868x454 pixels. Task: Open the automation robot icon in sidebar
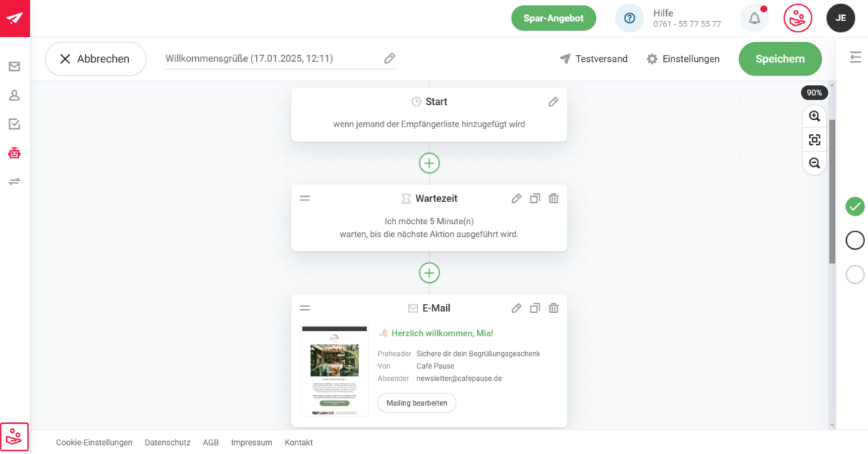(14, 153)
